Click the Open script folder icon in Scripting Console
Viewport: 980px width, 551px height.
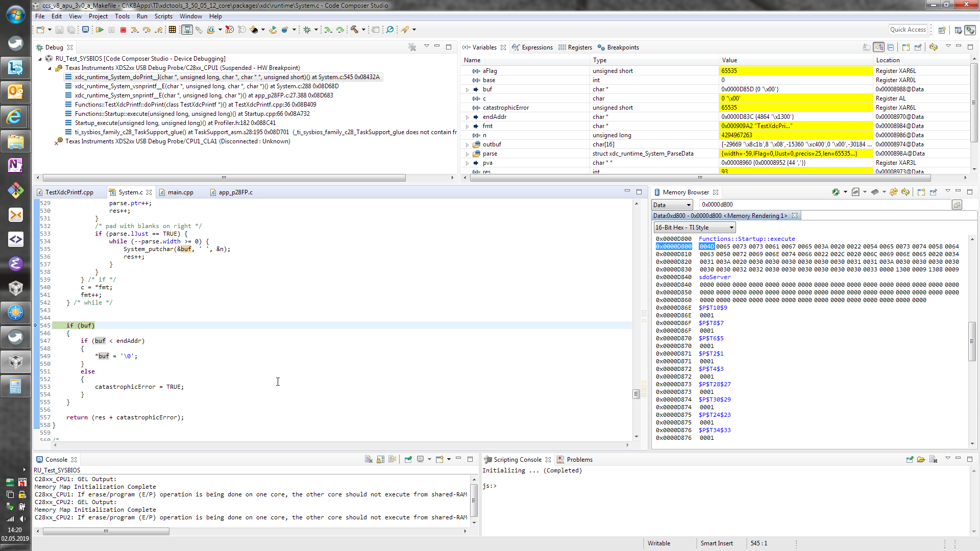tap(921, 459)
